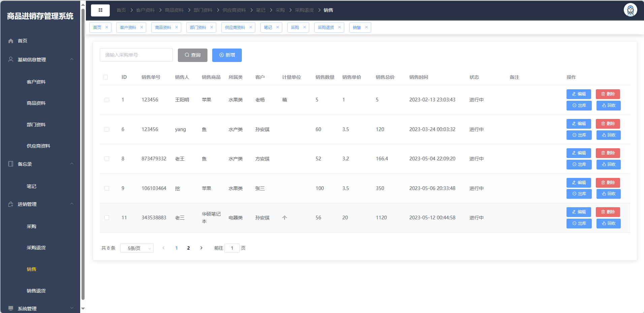This screenshot has width=644, height=313.
Task: Click the grid menu toggle icon
Action: (100, 10)
